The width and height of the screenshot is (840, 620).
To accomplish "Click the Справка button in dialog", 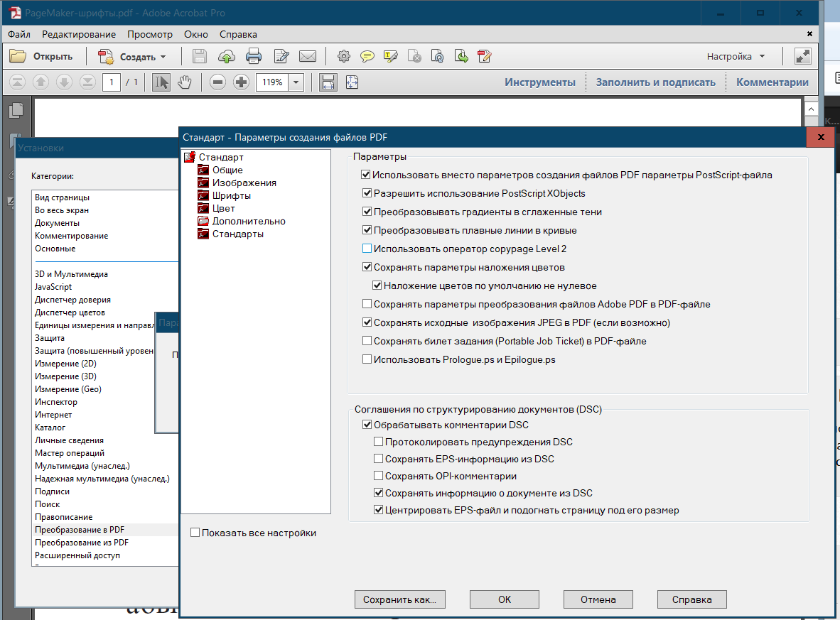I will point(692,599).
